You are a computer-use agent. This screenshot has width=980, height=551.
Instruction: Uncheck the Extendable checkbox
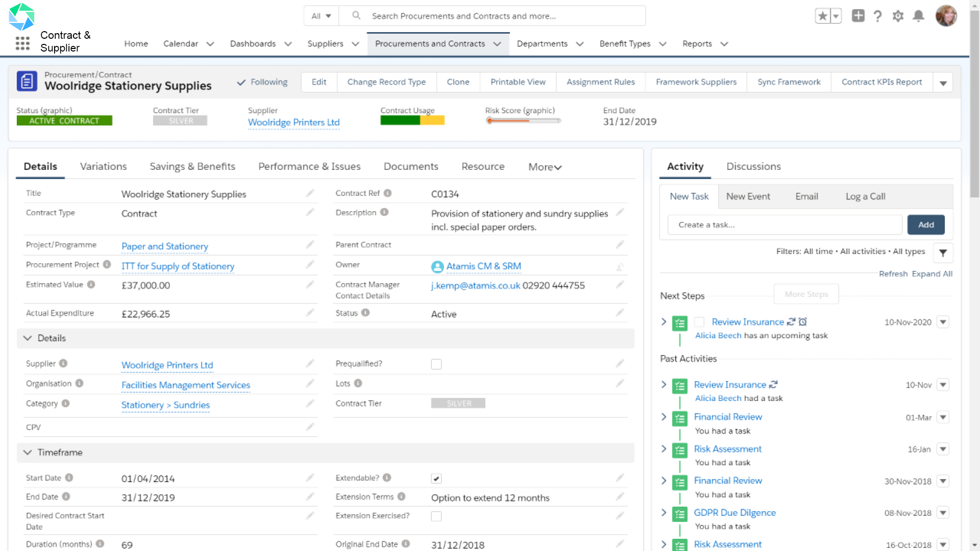tap(436, 479)
